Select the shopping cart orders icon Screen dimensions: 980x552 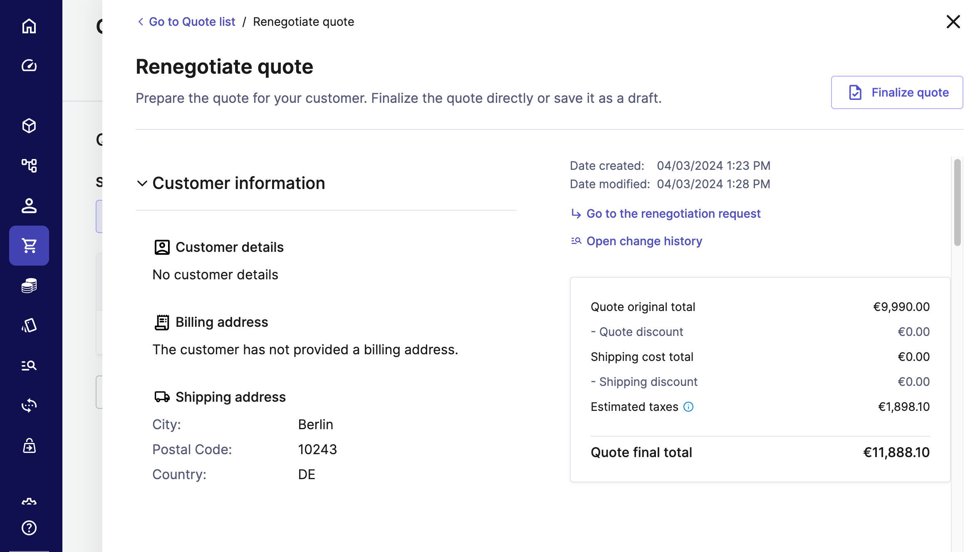[x=29, y=246]
